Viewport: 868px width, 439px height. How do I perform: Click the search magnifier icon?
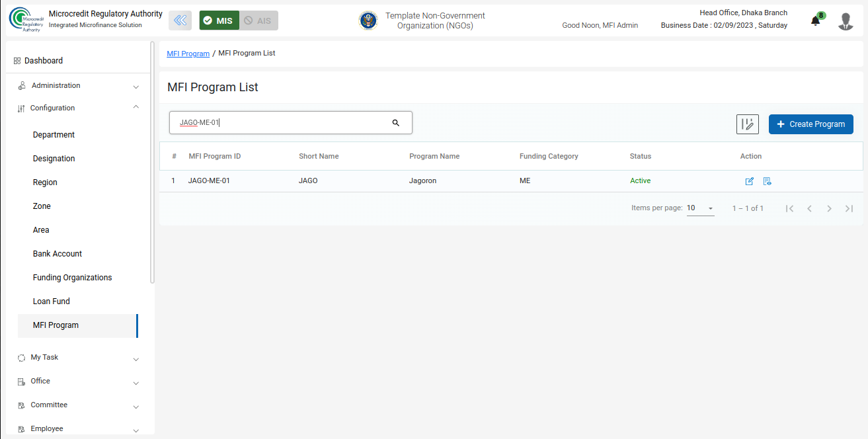[396, 123]
